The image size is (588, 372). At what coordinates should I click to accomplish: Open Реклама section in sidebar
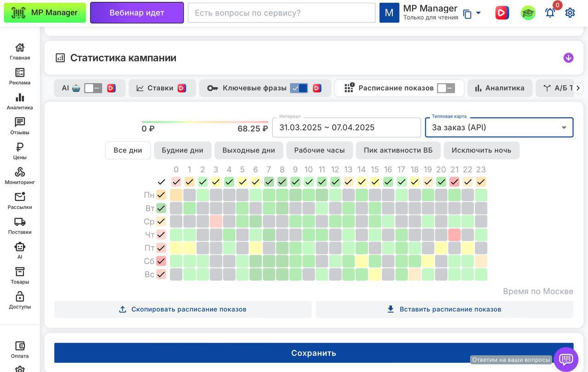coord(20,76)
